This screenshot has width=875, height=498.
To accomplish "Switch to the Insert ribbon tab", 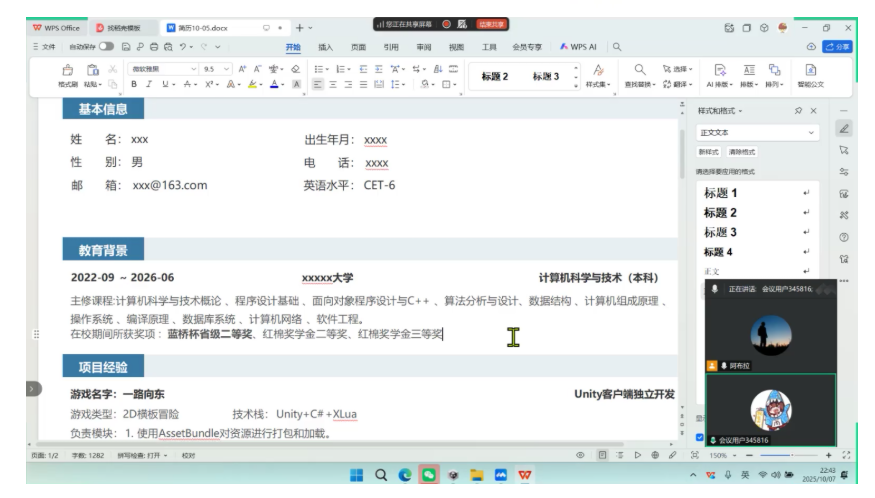I will tap(325, 47).
